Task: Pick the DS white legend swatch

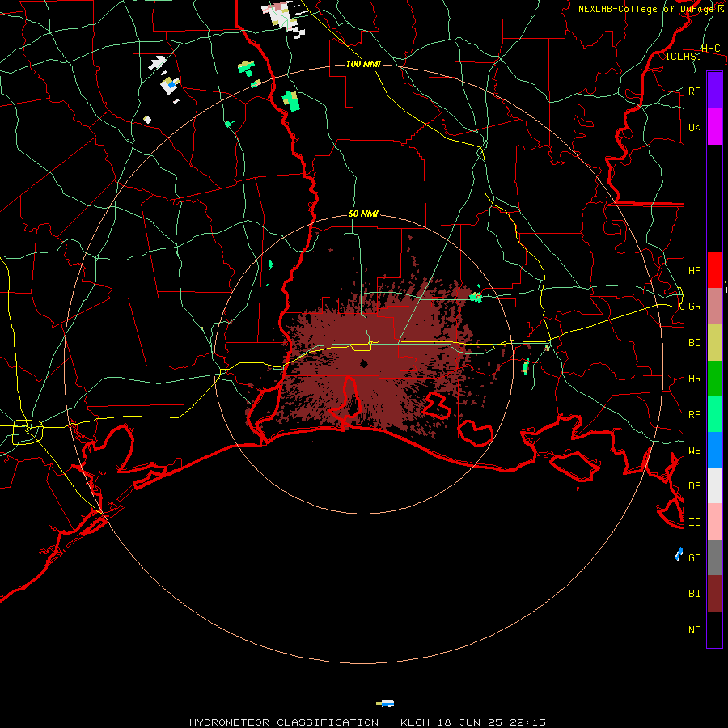Action: 714,485
